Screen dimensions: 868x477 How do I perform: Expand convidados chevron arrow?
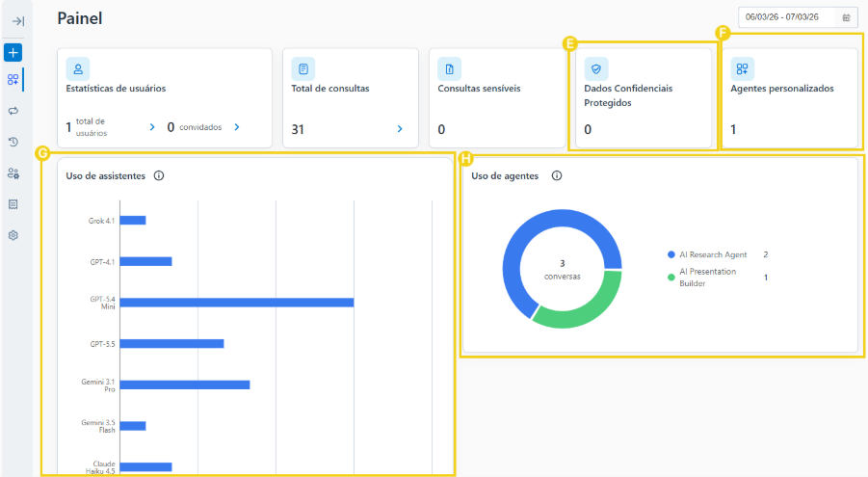click(x=237, y=127)
